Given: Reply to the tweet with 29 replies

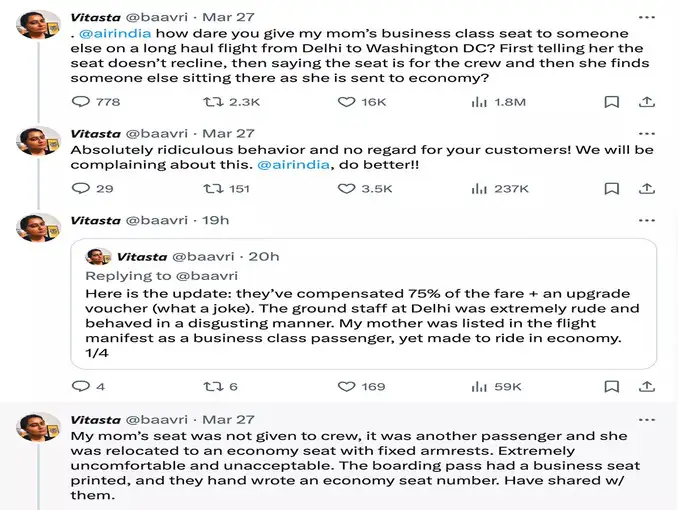Looking at the screenshot, I should click(82, 188).
